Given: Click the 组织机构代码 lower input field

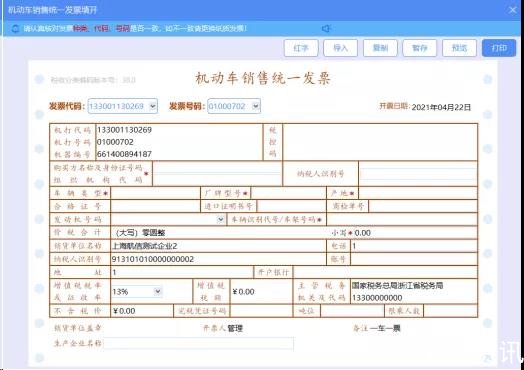Looking at the screenshot, I should 217,179.
